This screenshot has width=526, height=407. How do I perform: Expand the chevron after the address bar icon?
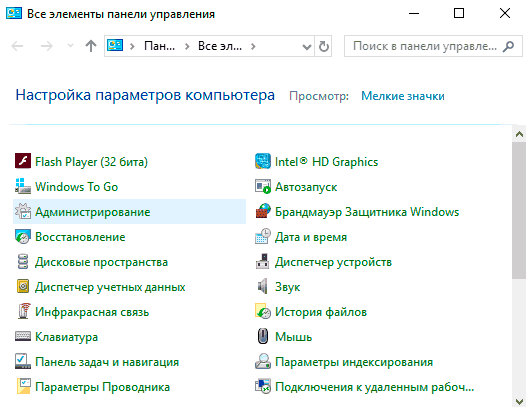point(132,46)
